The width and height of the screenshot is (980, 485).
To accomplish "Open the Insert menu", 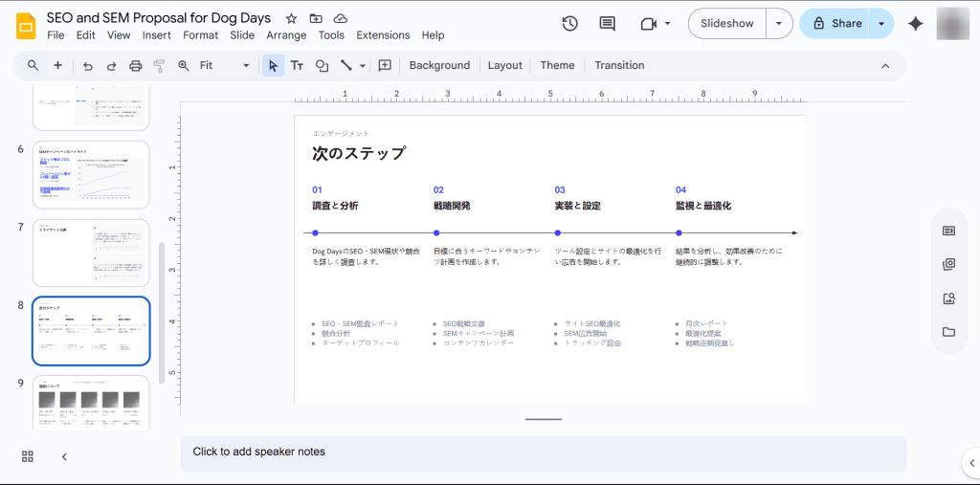I will [156, 35].
